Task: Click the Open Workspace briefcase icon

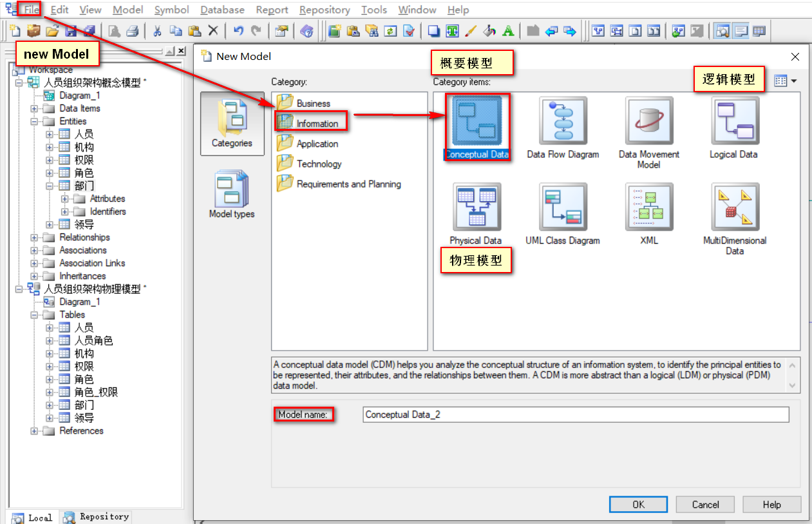Action: (x=33, y=30)
